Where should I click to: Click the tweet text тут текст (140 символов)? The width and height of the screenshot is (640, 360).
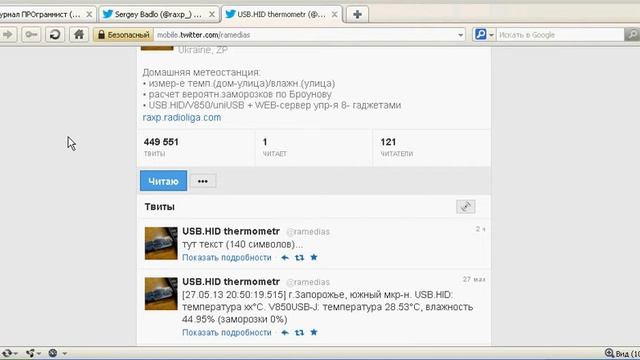(x=242, y=244)
